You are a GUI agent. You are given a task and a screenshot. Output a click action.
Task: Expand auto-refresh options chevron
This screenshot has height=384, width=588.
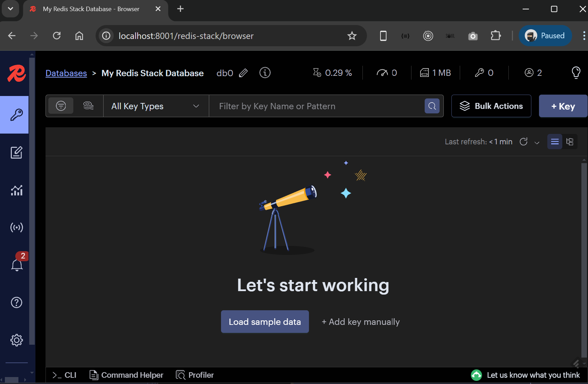pyautogui.click(x=537, y=142)
